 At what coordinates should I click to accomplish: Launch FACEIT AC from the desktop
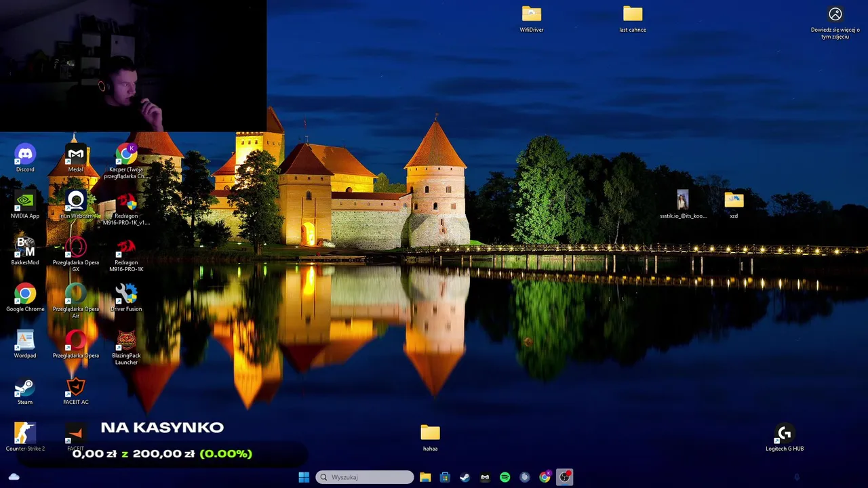point(76,391)
